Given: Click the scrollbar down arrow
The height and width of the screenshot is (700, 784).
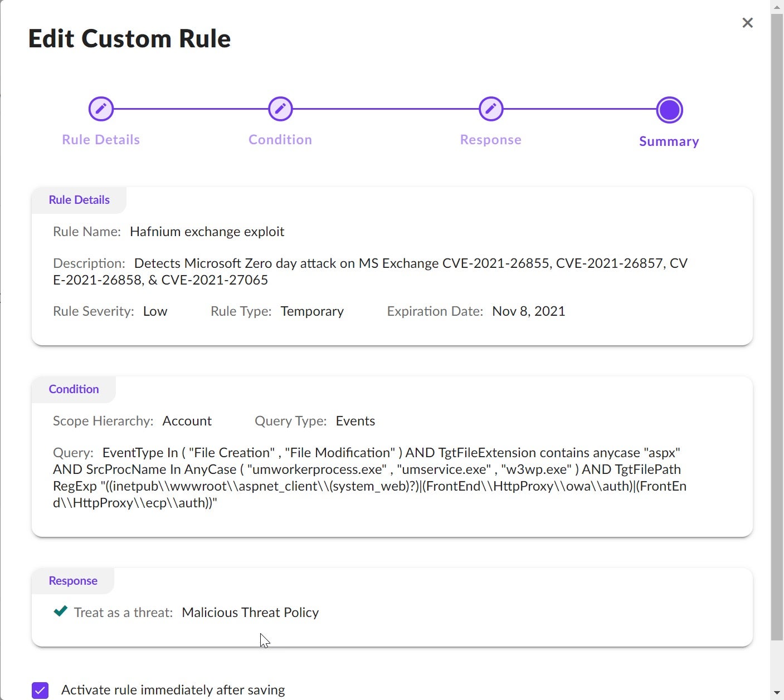Looking at the screenshot, I should (777, 693).
